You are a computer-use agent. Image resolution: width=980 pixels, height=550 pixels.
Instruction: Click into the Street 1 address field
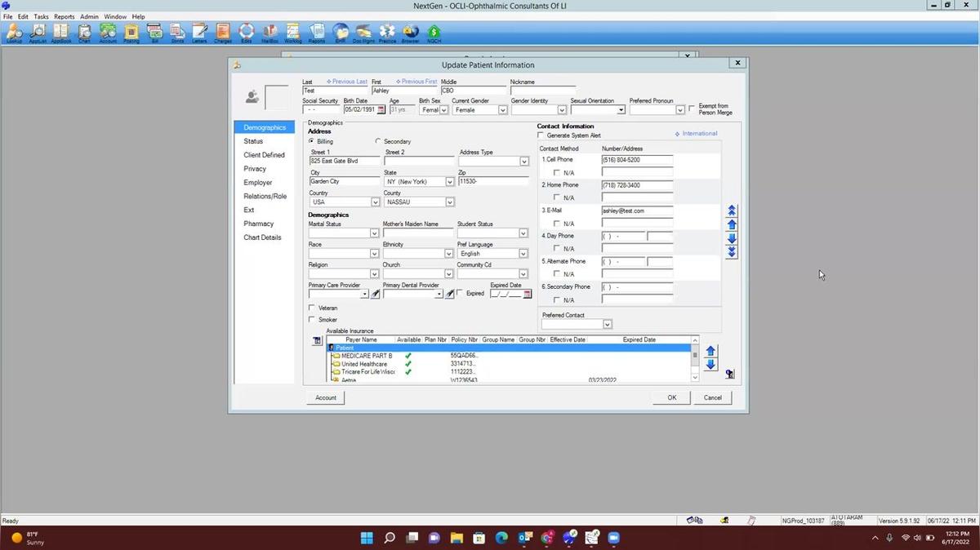[344, 162]
